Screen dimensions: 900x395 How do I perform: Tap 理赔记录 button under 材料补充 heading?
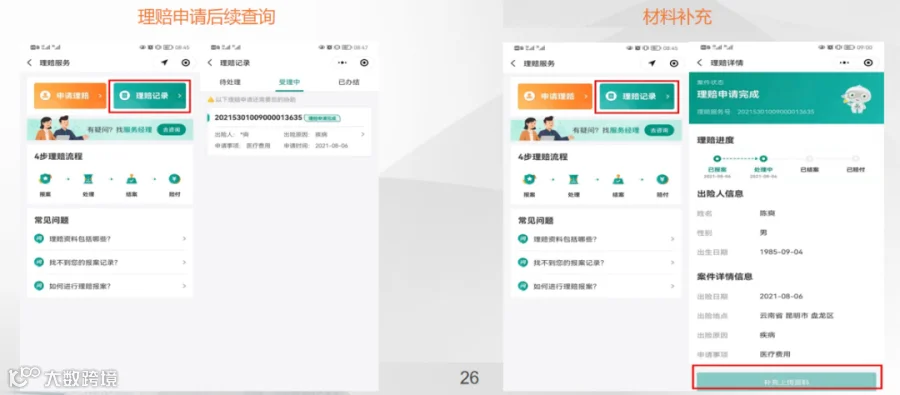point(637,96)
